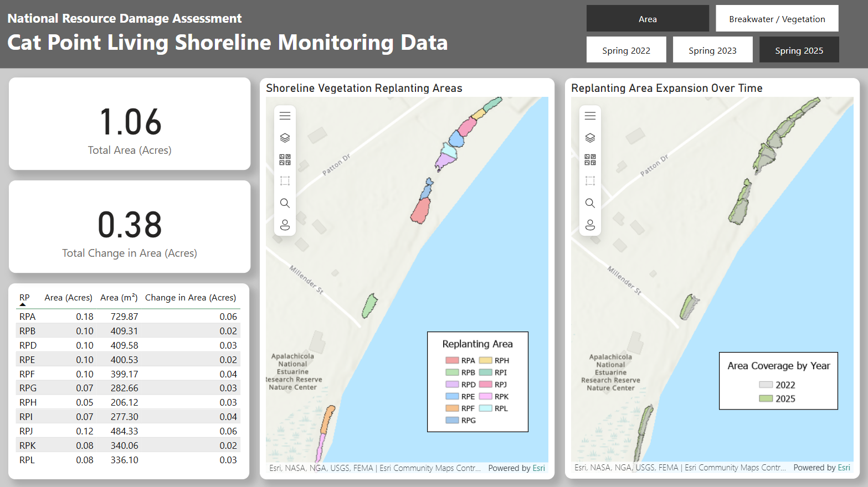Image resolution: width=868 pixels, height=487 pixels.
Task: Open the menu icon on Replanting Area Expansion map
Action: 590,116
